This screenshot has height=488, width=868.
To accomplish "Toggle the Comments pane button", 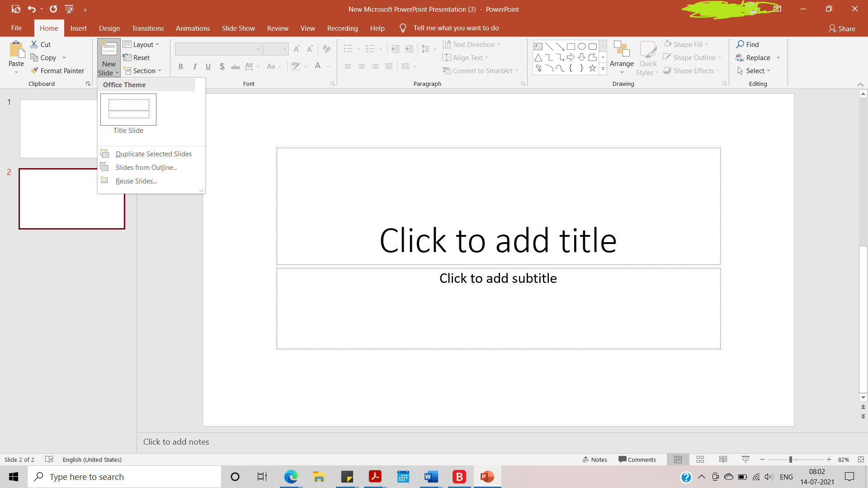I will (x=637, y=460).
